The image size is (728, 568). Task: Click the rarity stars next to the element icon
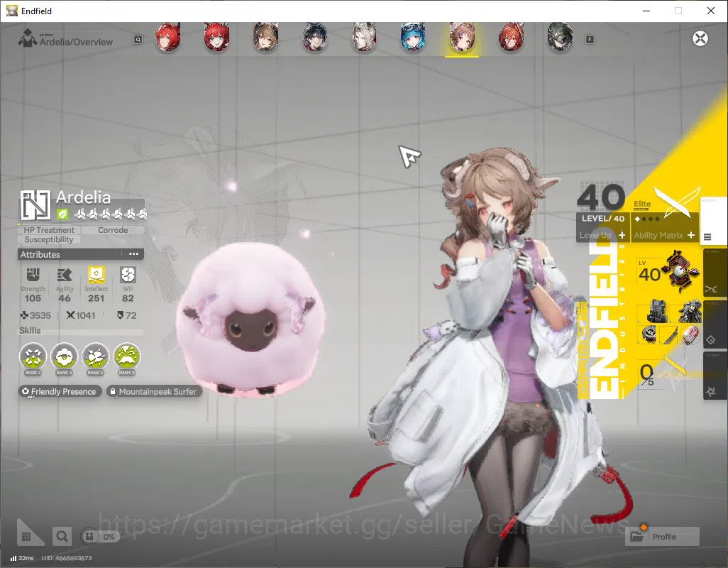tap(111, 214)
